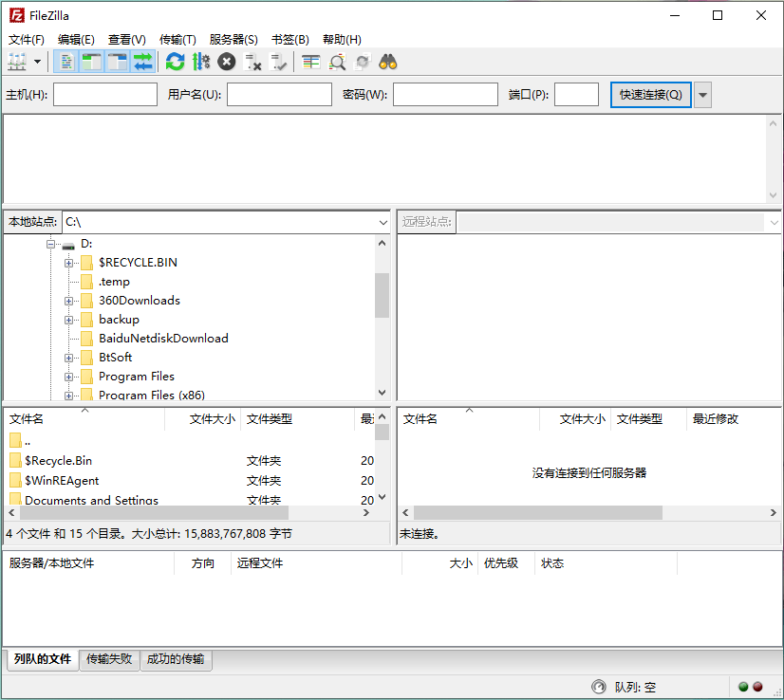Screen dimensions: 784x700
Task: Expand the 360Downloads folder tree node
Action: pos(69,301)
